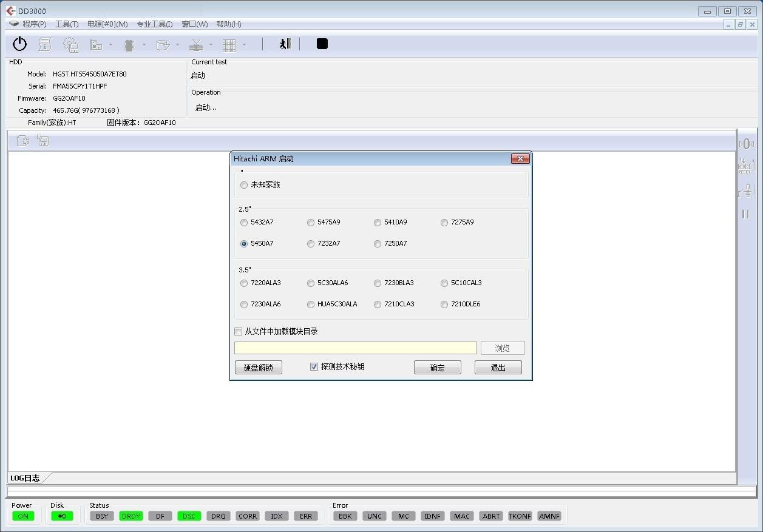The width and height of the screenshot is (763, 532).
Task: Uncheck the 探测技术秘钥 checkbox
Action: click(314, 367)
